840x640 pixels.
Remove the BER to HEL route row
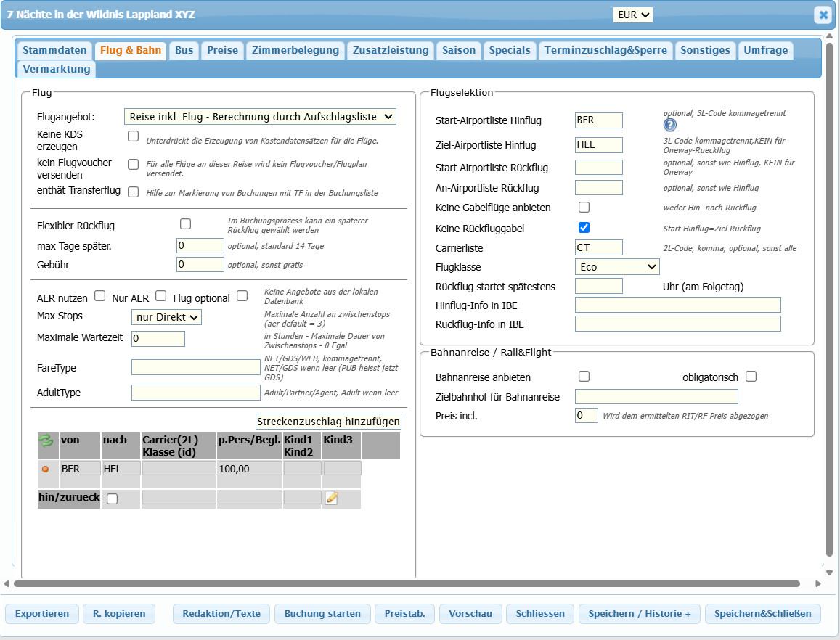tap(46, 469)
